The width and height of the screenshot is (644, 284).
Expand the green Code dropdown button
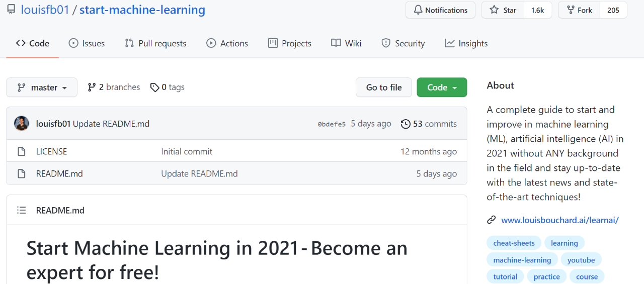tap(442, 87)
